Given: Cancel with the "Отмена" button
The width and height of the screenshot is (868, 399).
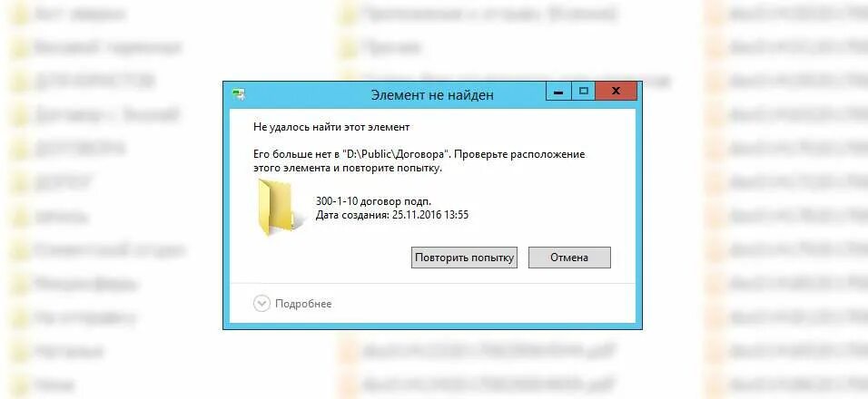Looking at the screenshot, I should click(x=569, y=258).
